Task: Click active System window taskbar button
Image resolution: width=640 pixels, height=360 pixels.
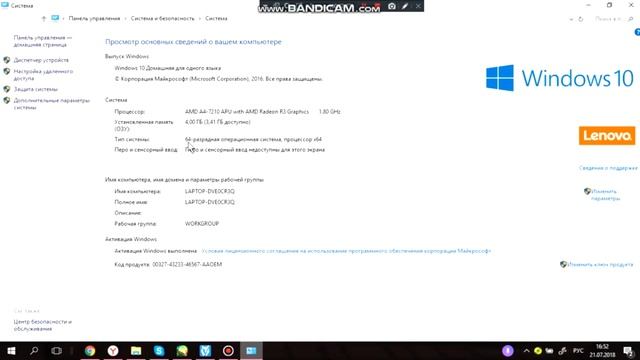Action: tap(251, 351)
